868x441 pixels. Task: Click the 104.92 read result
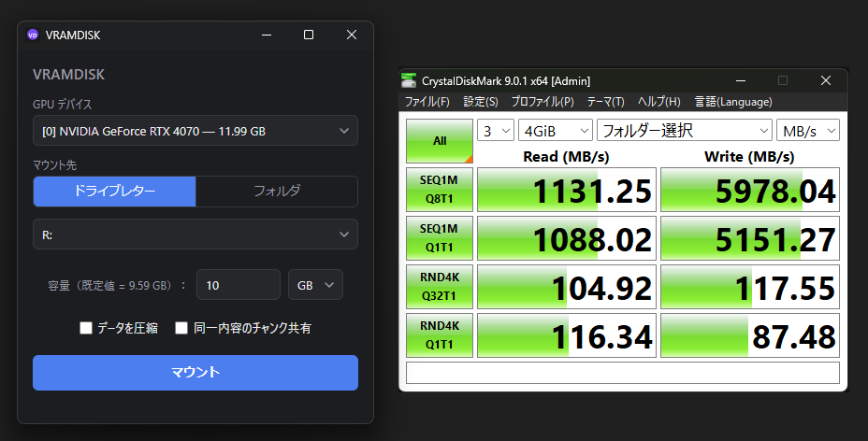point(567,287)
